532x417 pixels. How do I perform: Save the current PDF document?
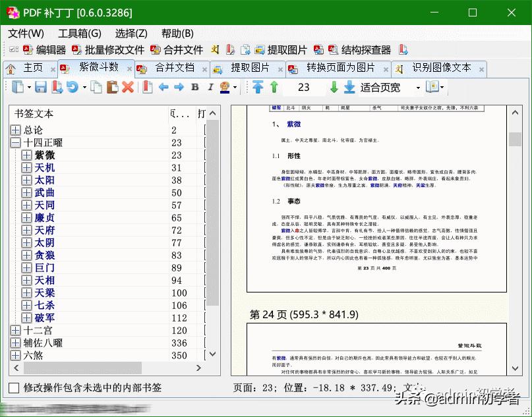click(x=42, y=87)
